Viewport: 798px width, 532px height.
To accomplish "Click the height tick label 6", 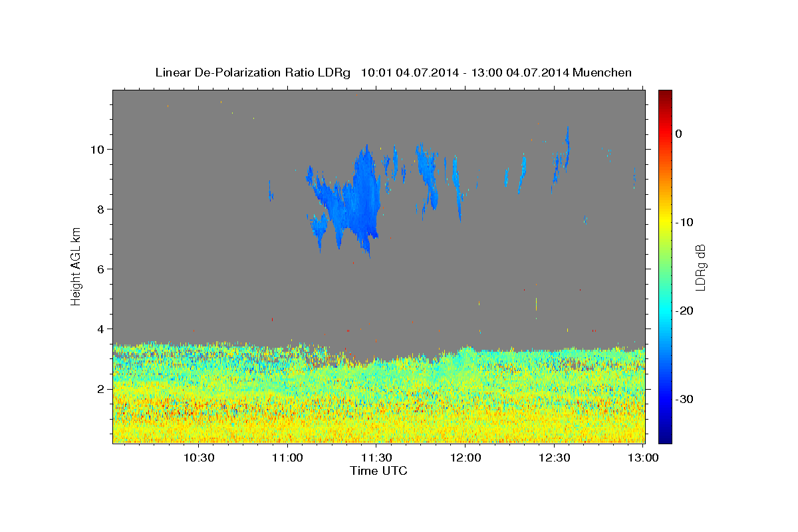I will click(102, 269).
